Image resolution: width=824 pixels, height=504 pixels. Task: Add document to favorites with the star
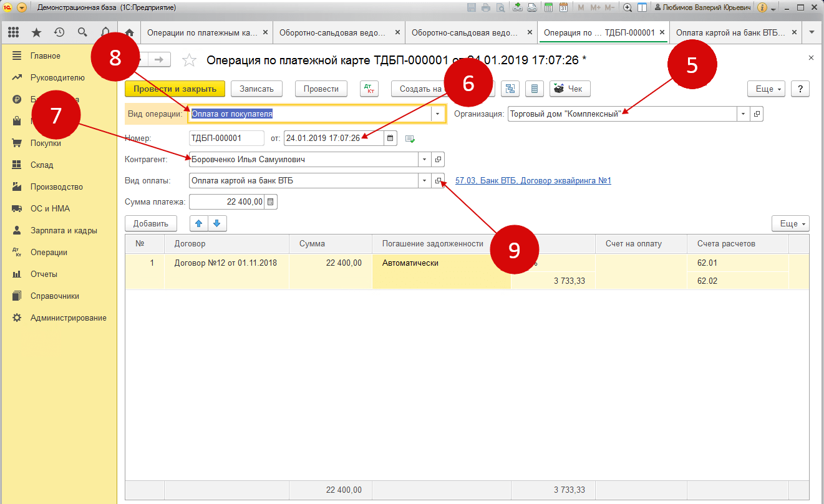tap(189, 60)
